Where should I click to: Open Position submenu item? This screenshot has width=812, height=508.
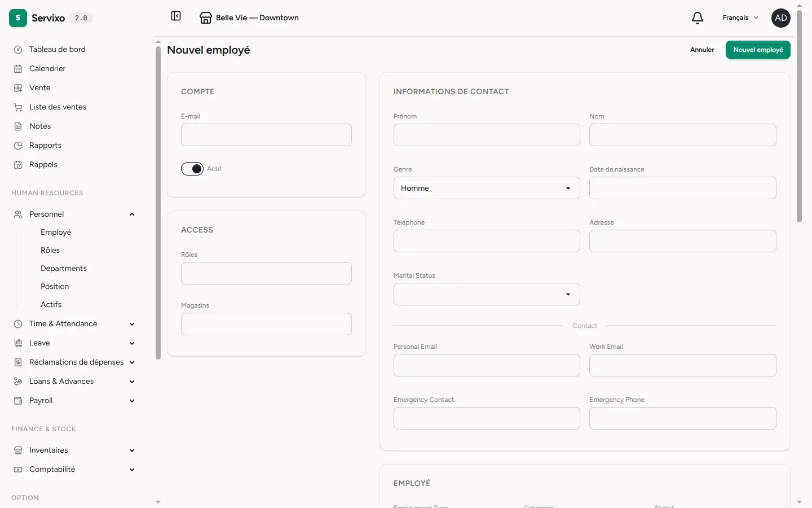click(55, 287)
